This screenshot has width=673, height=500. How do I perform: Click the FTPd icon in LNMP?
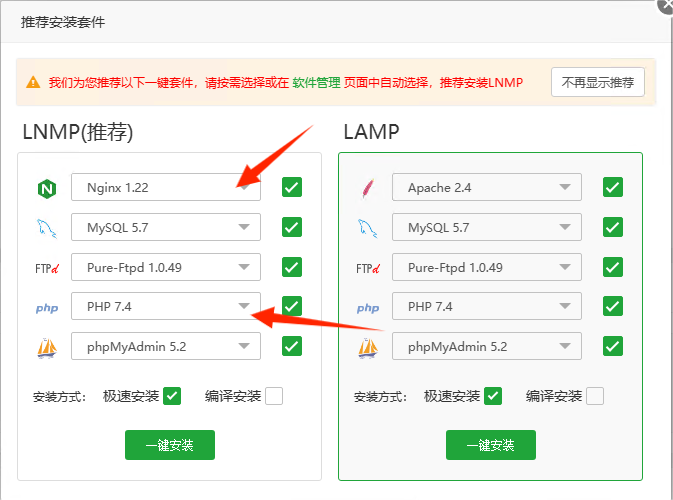tap(47, 269)
